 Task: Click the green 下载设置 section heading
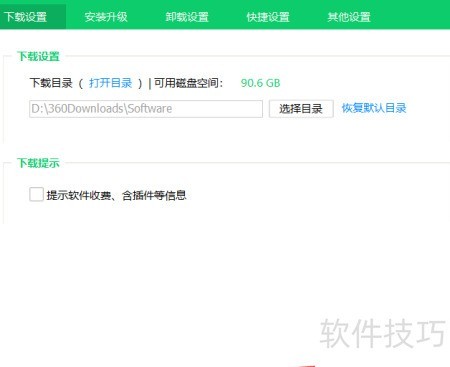[x=39, y=56]
